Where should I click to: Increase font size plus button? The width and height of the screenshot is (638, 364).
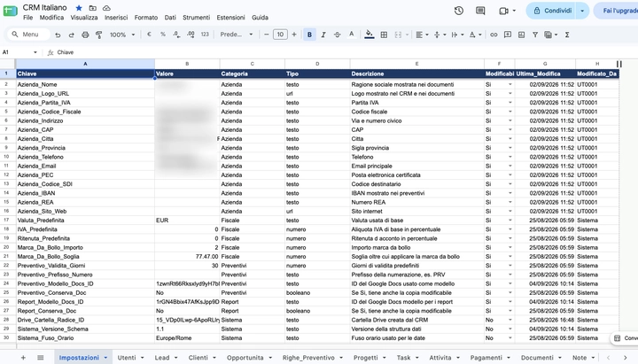[x=294, y=35]
